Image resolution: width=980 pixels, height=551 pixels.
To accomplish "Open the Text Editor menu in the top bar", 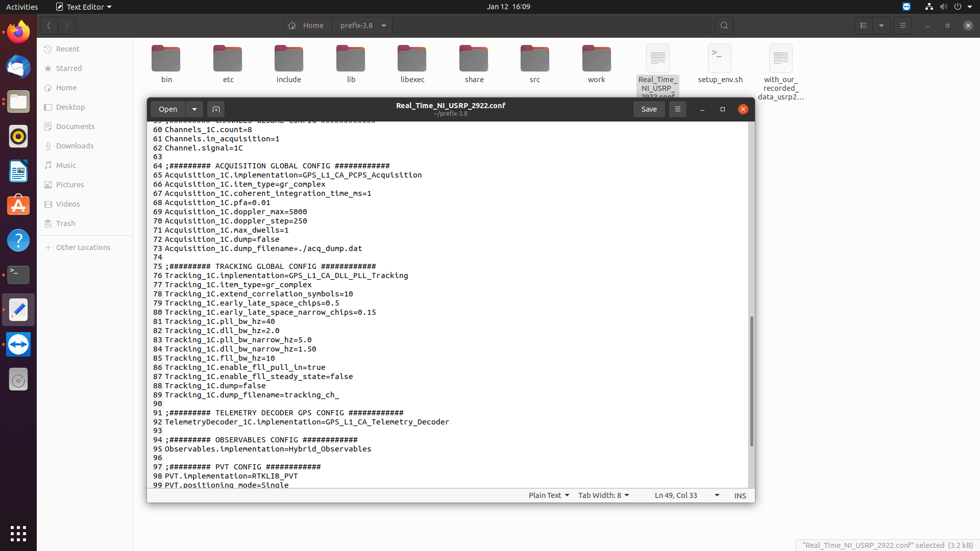I will [x=83, y=7].
